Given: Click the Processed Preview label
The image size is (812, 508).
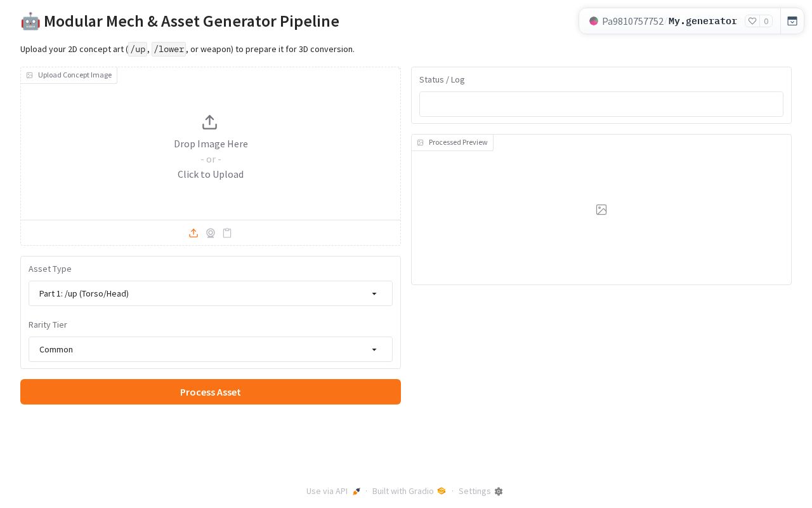Looking at the screenshot, I should click(452, 142).
